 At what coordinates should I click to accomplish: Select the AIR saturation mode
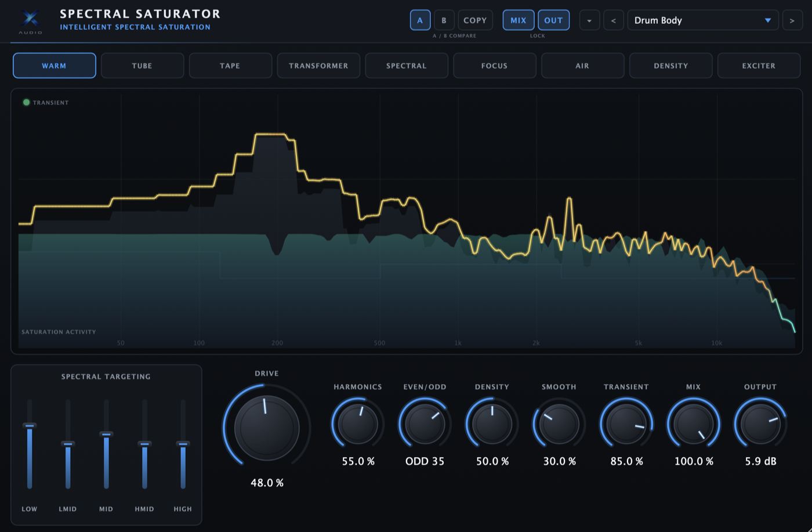pyautogui.click(x=582, y=66)
